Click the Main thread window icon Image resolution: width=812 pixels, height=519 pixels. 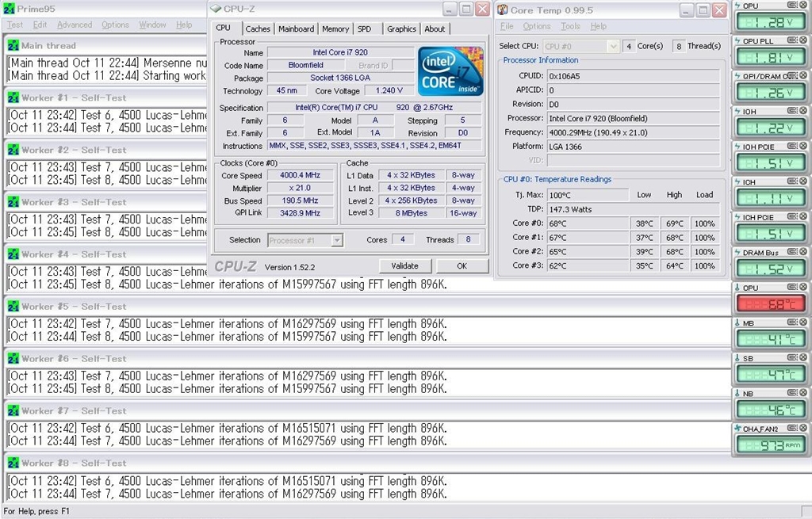[x=13, y=45]
